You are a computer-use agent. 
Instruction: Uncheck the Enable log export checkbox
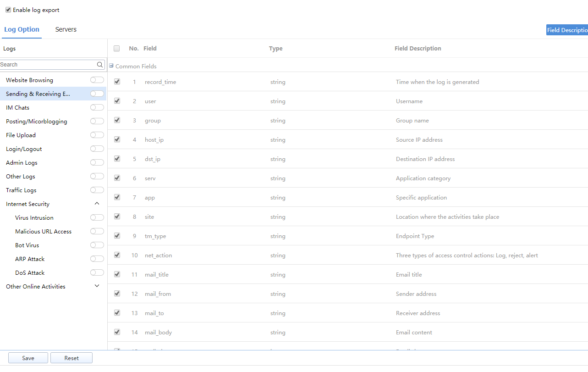pyautogui.click(x=8, y=10)
